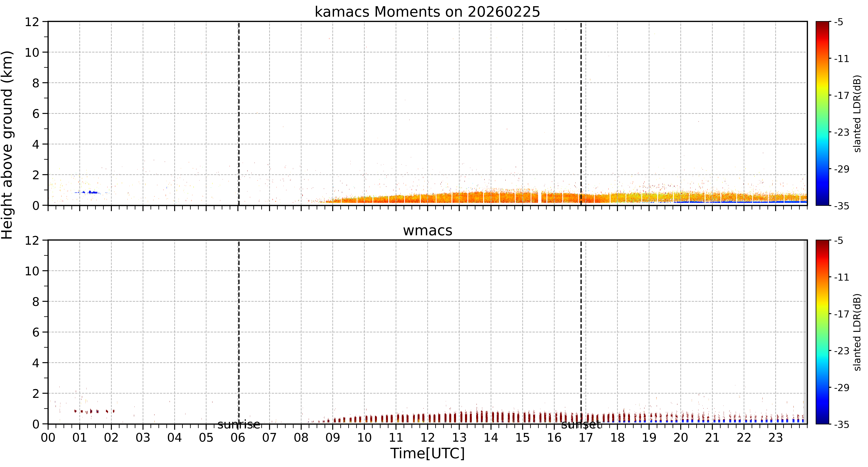
Task: Click the "03" time tick label
Action: 143,438
